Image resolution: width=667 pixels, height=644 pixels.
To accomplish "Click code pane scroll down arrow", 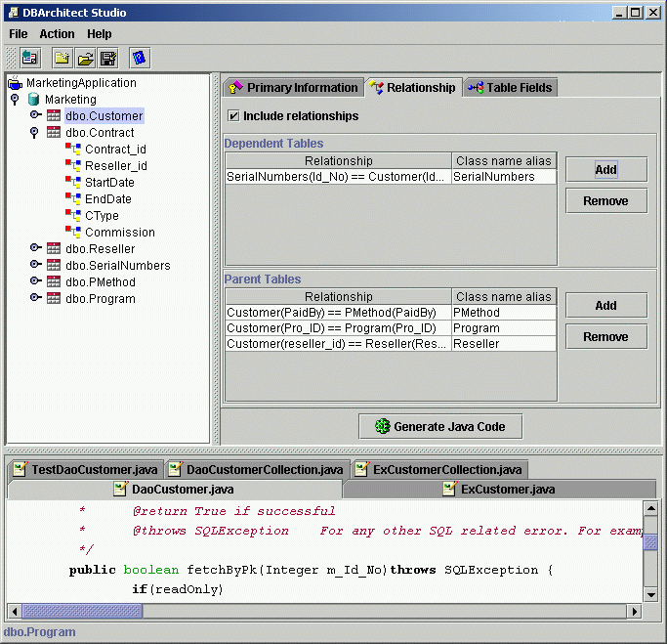I will (650, 595).
